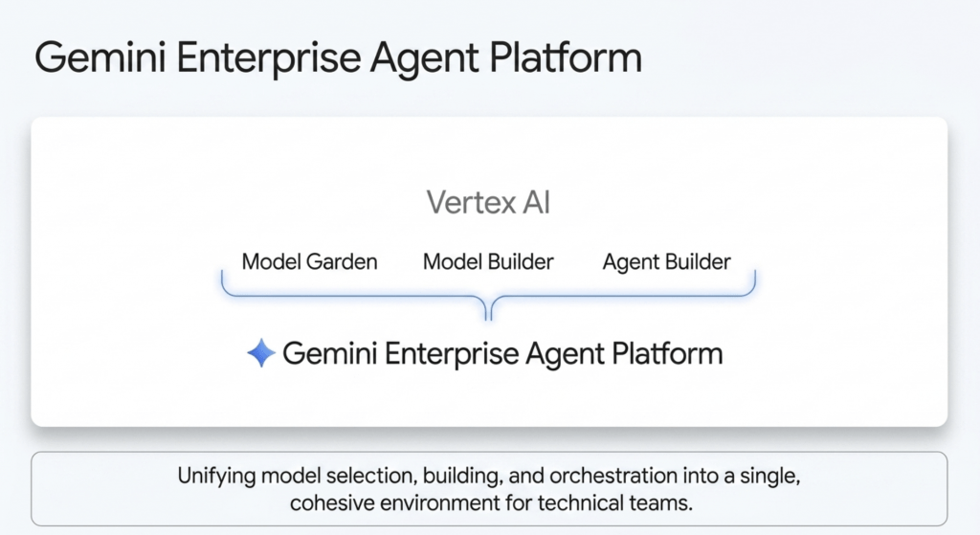Select the Agent Builder label

pyautogui.click(x=666, y=261)
